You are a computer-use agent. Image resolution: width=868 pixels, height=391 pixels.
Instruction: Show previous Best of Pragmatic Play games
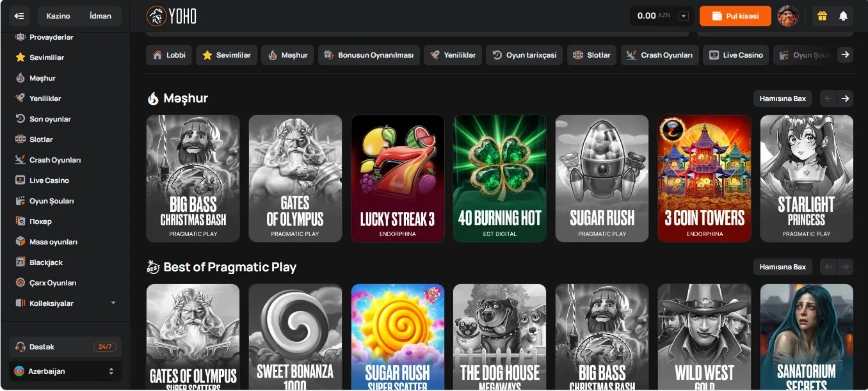pyautogui.click(x=828, y=267)
